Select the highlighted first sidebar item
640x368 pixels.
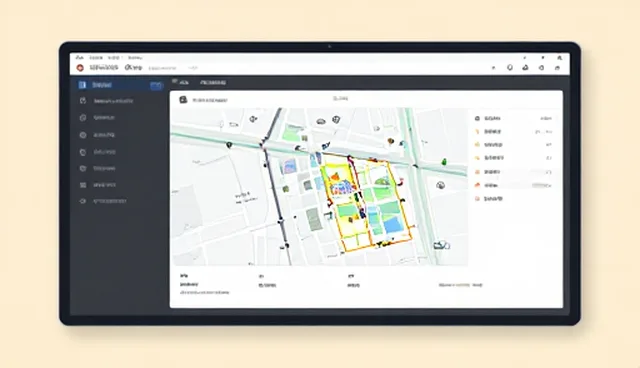click(x=119, y=85)
